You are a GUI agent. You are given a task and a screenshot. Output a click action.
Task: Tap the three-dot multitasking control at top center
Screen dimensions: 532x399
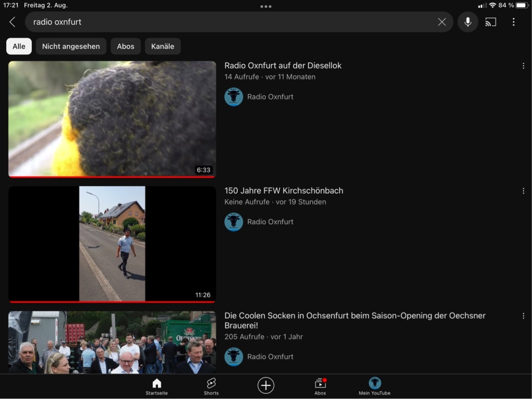[265, 6]
